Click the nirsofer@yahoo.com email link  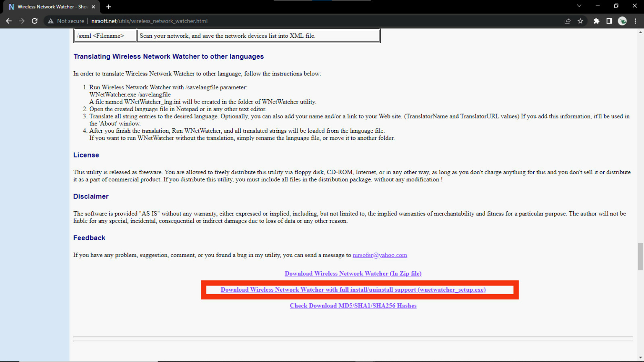[379, 255]
